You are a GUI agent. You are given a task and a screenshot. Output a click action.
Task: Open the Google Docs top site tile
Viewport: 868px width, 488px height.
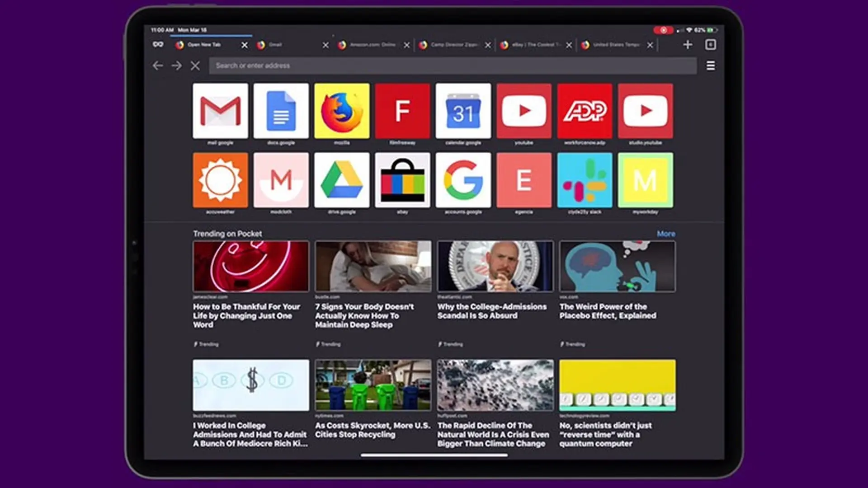pos(281,111)
